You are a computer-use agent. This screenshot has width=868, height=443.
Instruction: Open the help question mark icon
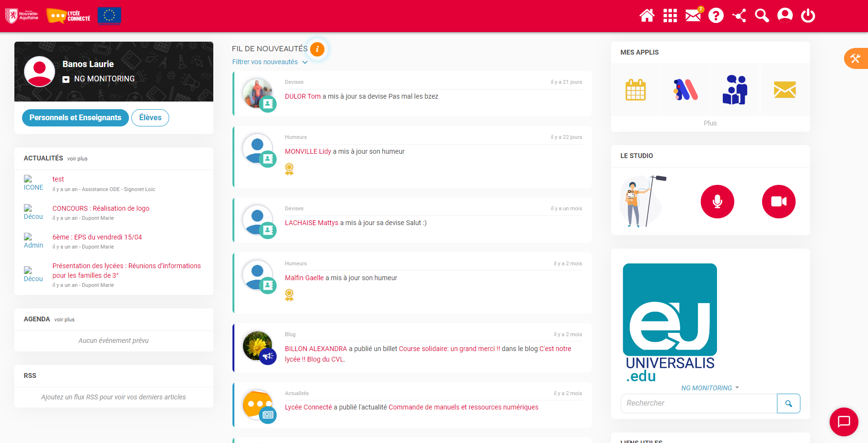pos(716,16)
